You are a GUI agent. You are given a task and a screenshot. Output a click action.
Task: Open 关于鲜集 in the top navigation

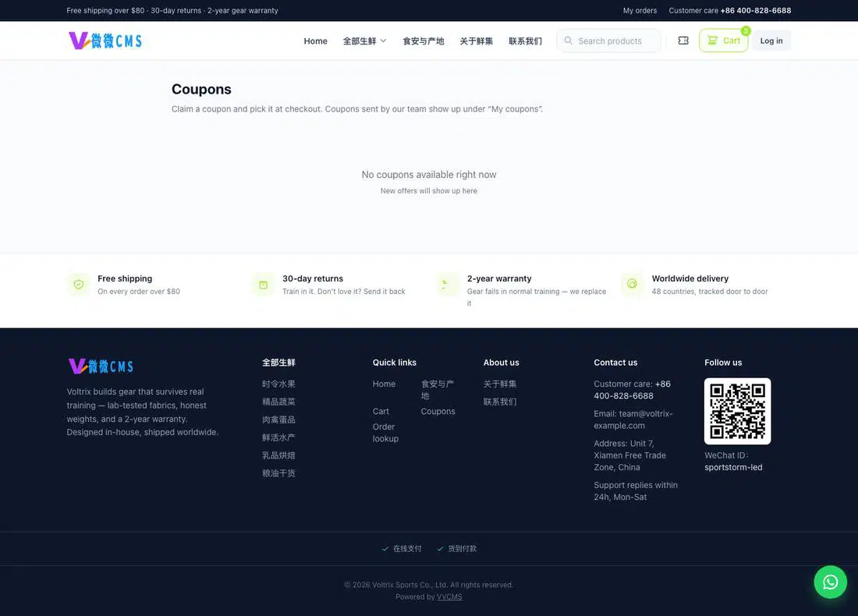476,41
